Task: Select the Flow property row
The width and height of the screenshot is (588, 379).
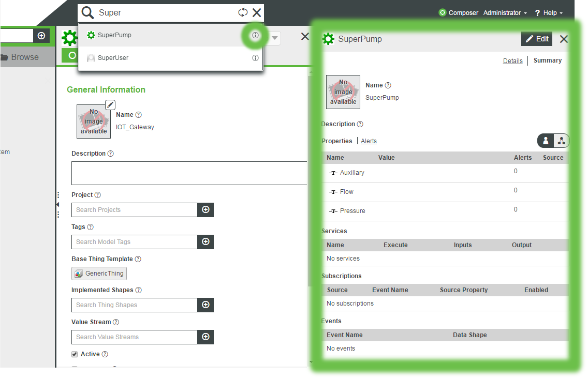Action: pyautogui.click(x=445, y=192)
